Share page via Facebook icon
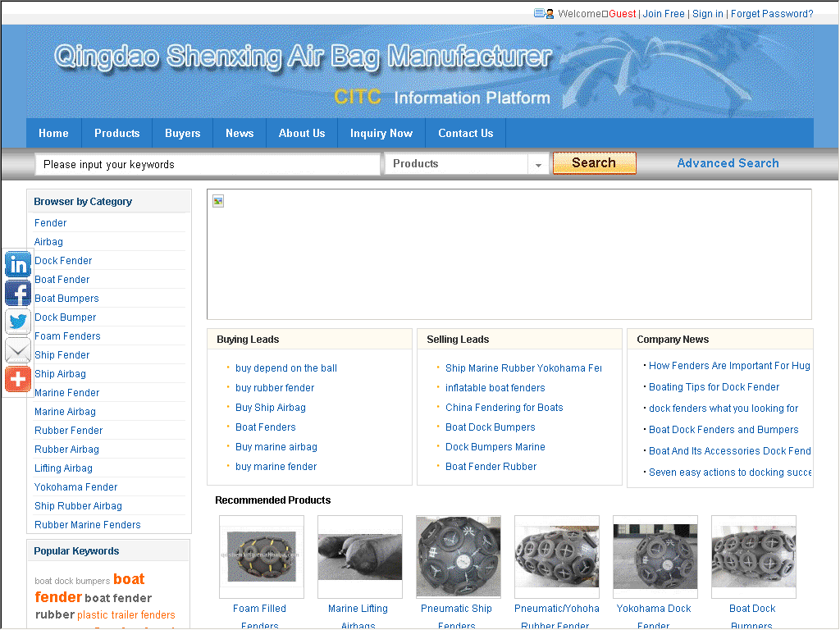This screenshot has height=630, width=840. coord(18,293)
